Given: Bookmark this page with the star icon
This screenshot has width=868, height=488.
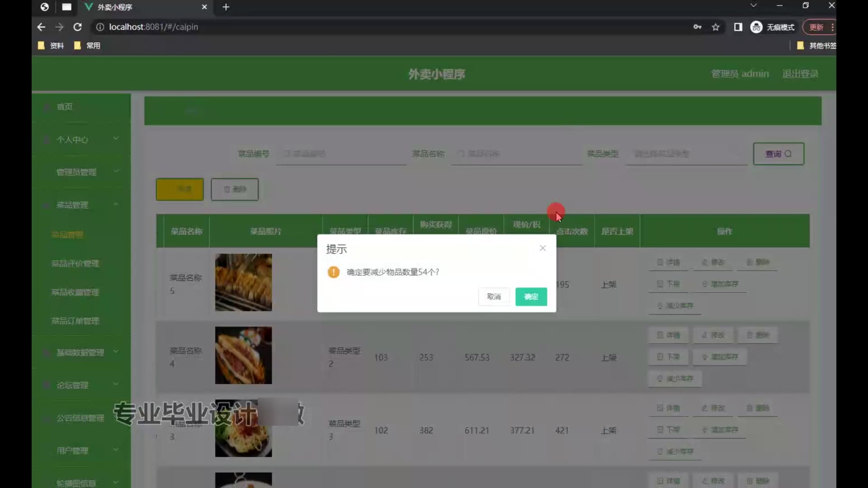Looking at the screenshot, I should tap(716, 27).
